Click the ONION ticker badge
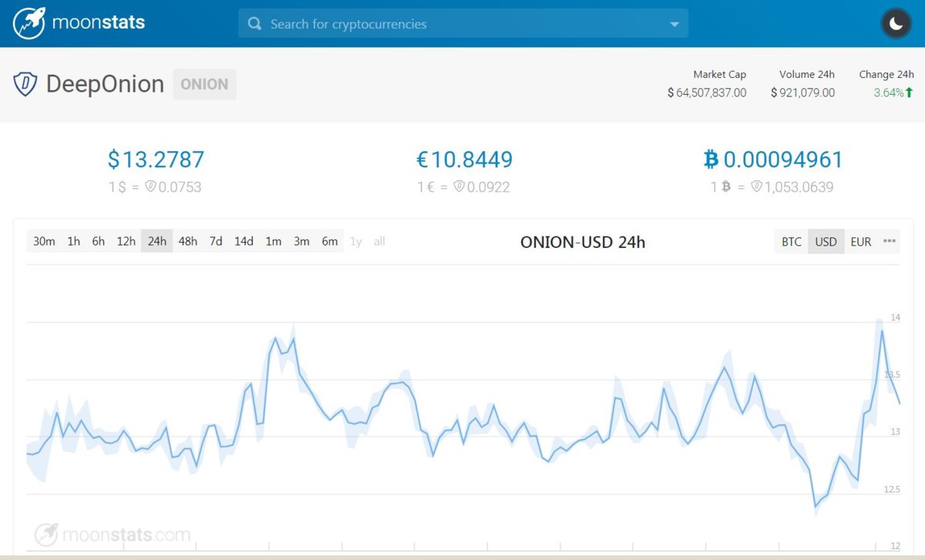 pos(204,84)
